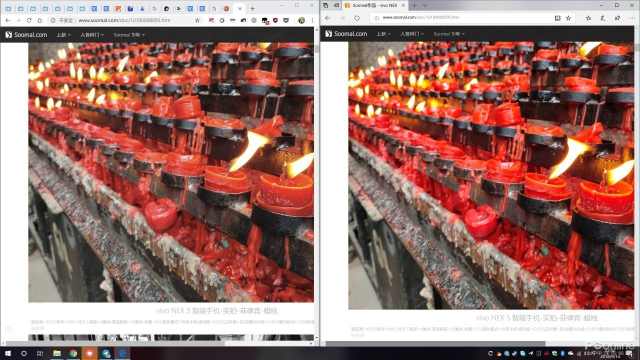Open the orange app on the taskbar
The image size is (640, 360).
(x=89, y=353)
